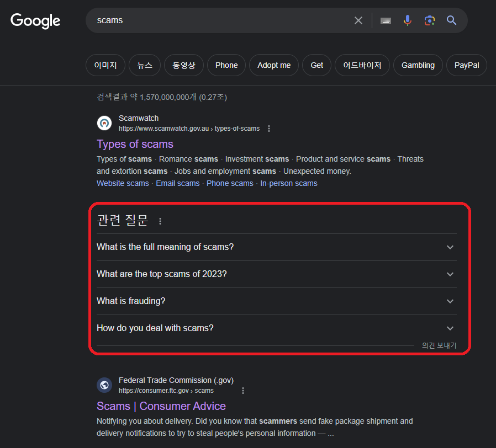Select the PayPal filter chip
The height and width of the screenshot is (448, 496).
click(467, 65)
